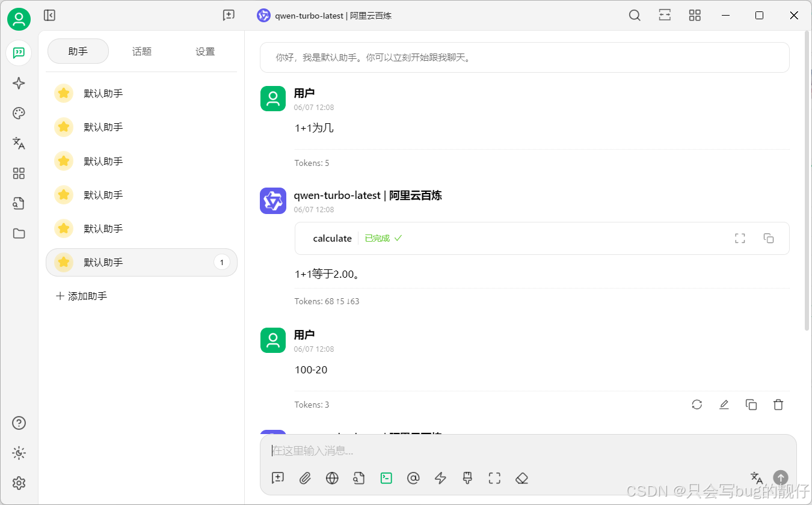The width and height of the screenshot is (812, 505).
Task: Click the message text 1+1为几
Action: click(x=314, y=128)
